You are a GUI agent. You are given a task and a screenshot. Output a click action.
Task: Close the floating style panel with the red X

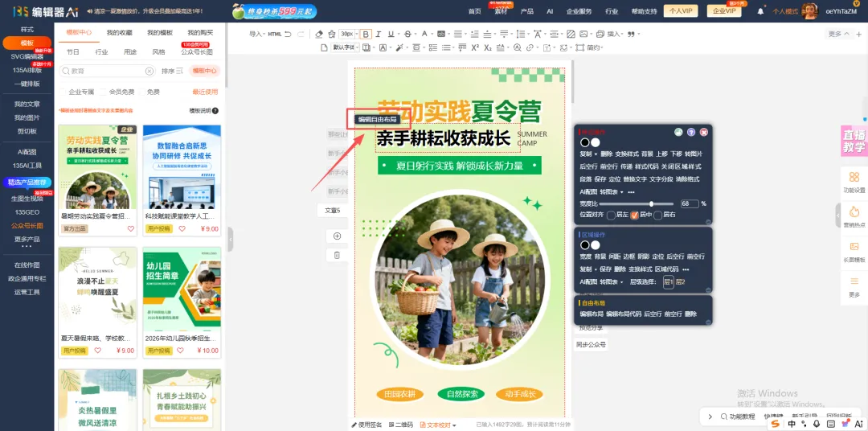pyautogui.click(x=703, y=132)
